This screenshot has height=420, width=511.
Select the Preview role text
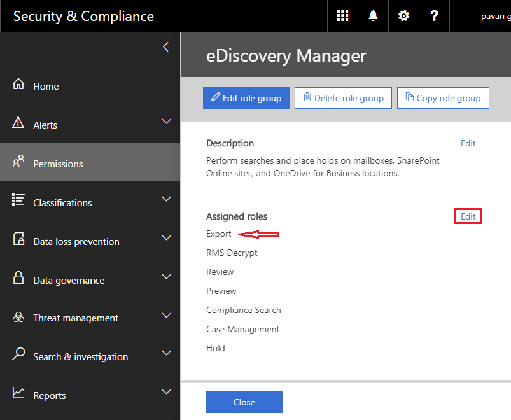pos(221,291)
